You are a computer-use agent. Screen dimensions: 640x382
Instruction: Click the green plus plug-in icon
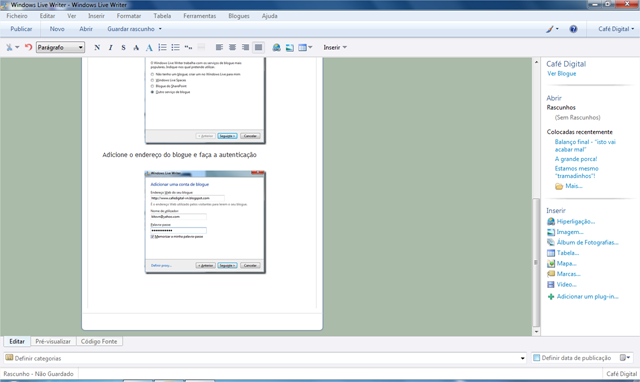click(x=551, y=297)
